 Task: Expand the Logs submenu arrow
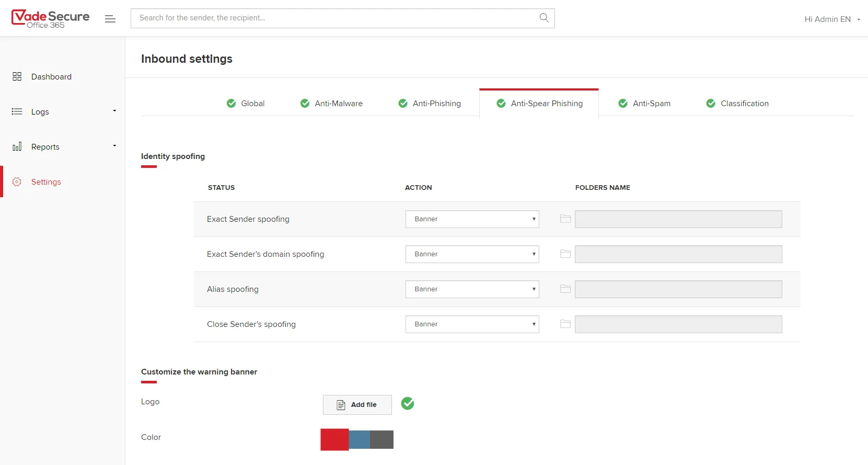coord(114,111)
